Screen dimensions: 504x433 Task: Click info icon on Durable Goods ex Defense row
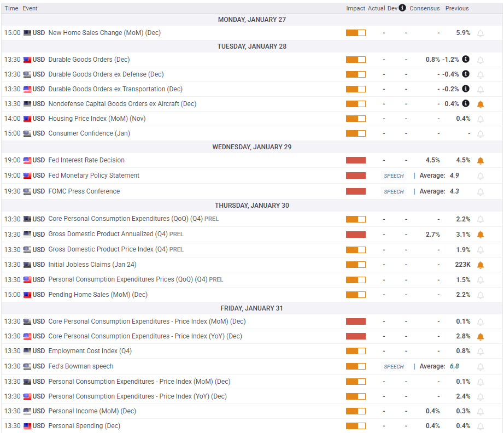click(465, 74)
